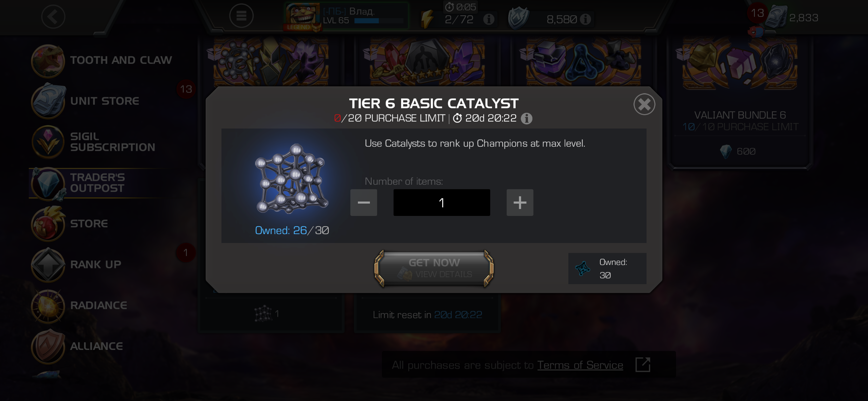The image size is (868, 401).
Task: Decrease number of items with minus button
Action: (x=363, y=203)
